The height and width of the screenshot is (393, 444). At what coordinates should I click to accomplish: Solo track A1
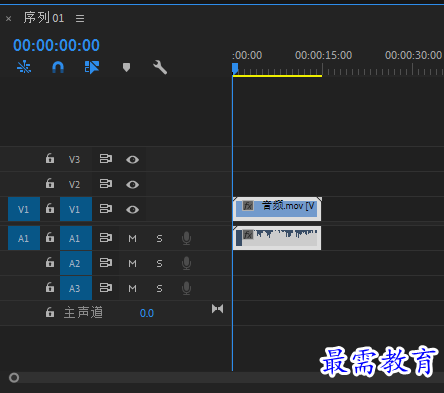[x=159, y=239]
